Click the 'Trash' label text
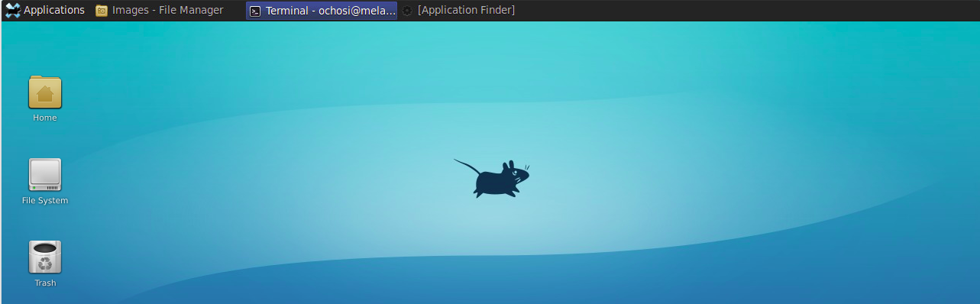 pos(45,283)
